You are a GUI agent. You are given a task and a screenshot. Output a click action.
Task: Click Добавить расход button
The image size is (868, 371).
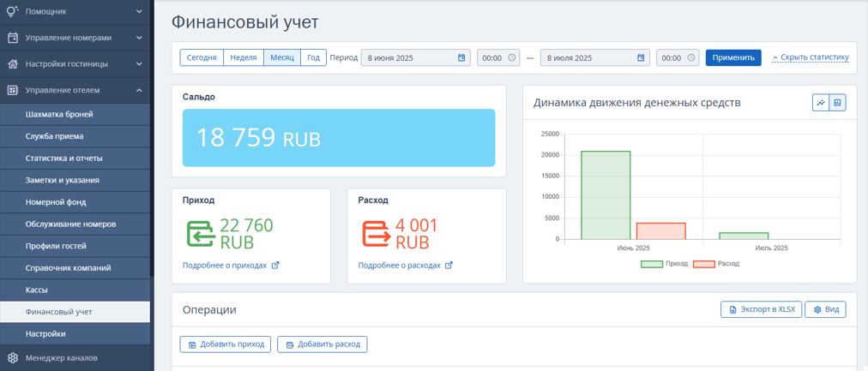coord(322,344)
